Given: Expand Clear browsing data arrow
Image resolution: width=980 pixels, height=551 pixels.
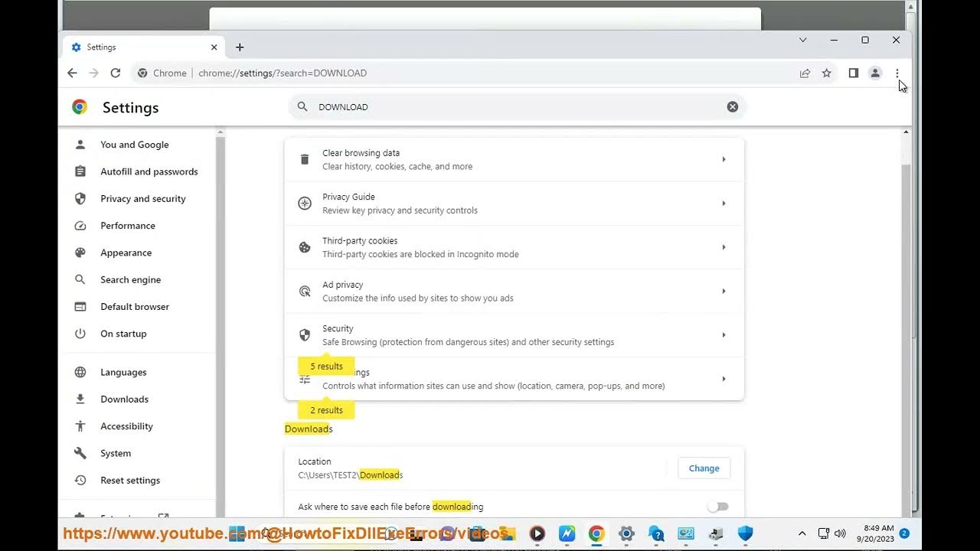Looking at the screenshot, I should click(x=724, y=159).
